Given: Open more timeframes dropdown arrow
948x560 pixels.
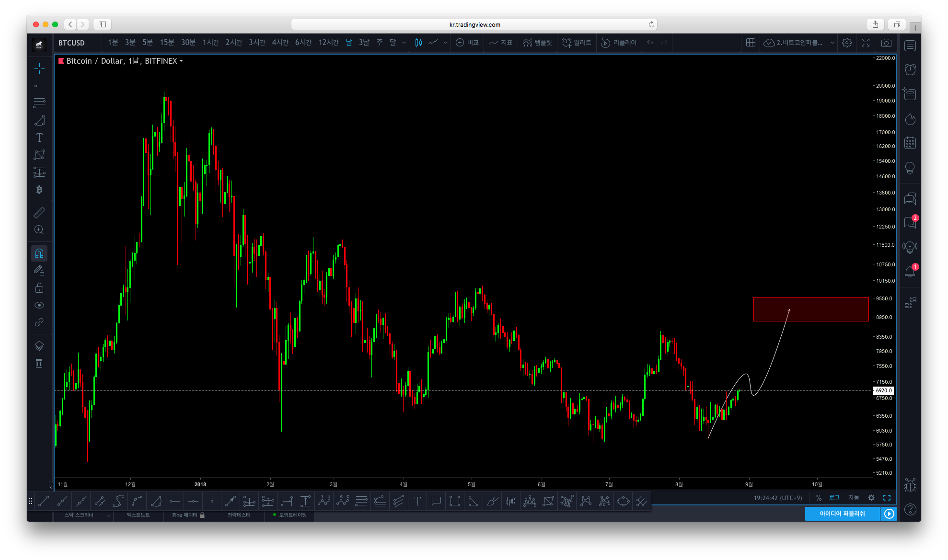Looking at the screenshot, I should pos(404,43).
